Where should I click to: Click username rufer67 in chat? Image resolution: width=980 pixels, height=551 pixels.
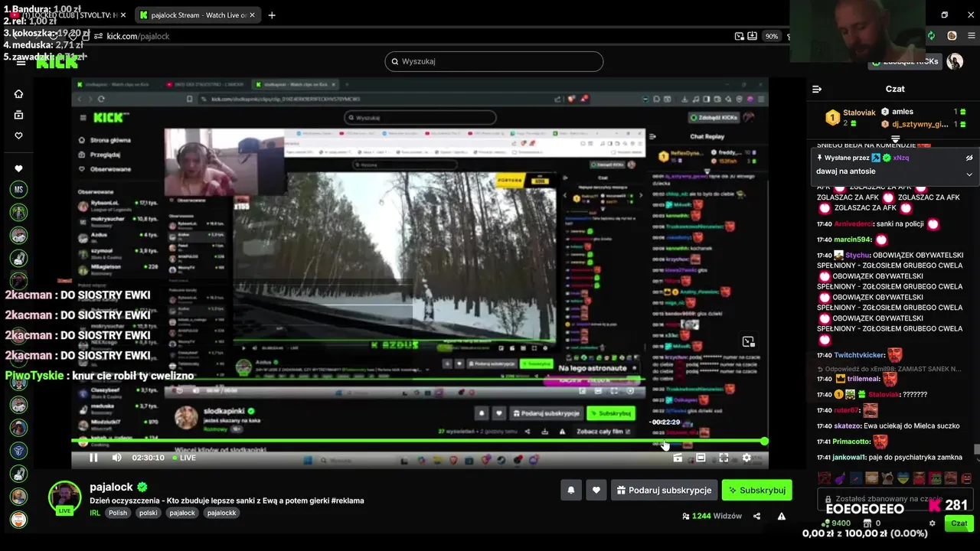point(847,410)
